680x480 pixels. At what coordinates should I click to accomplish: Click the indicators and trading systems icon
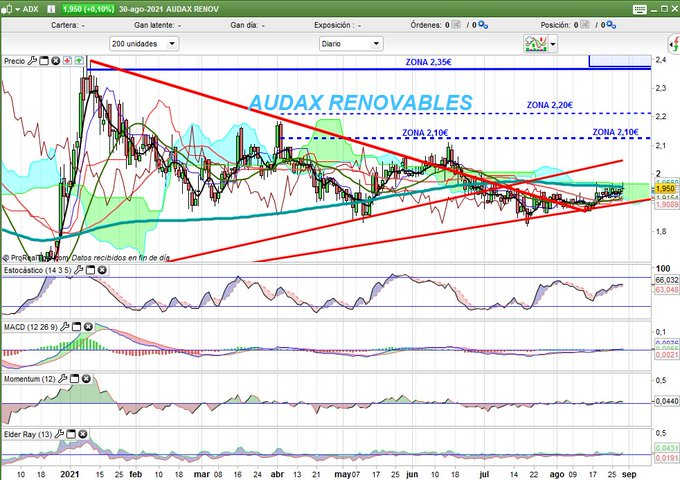(536, 44)
